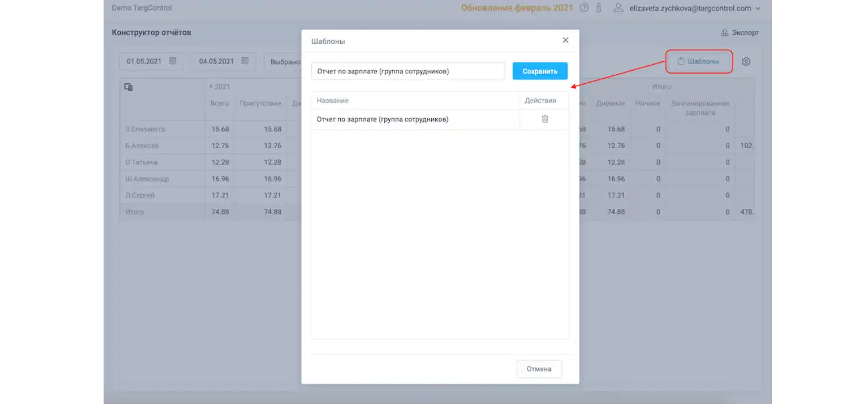Select template row 'Отчет по зарплате (группа сотрудников)'

440,119
